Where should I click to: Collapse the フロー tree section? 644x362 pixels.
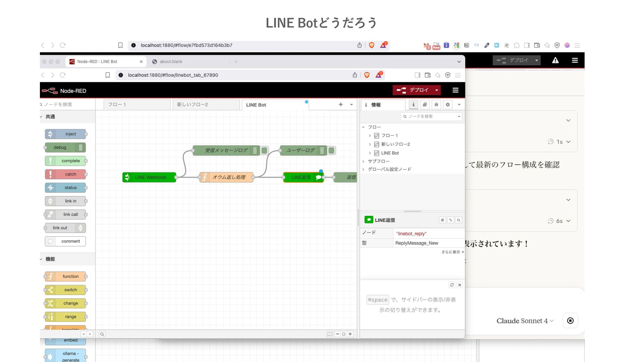(363, 127)
